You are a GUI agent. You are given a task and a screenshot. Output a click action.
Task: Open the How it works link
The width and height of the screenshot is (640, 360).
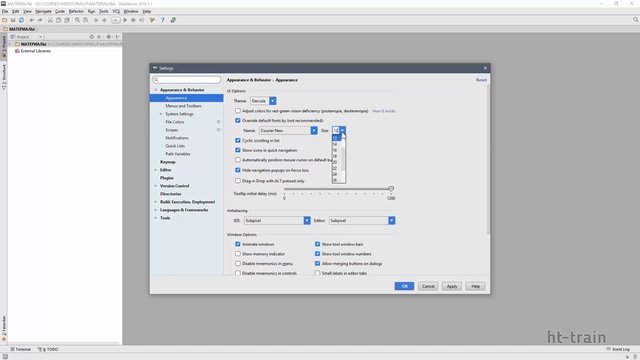click(383, 111)
